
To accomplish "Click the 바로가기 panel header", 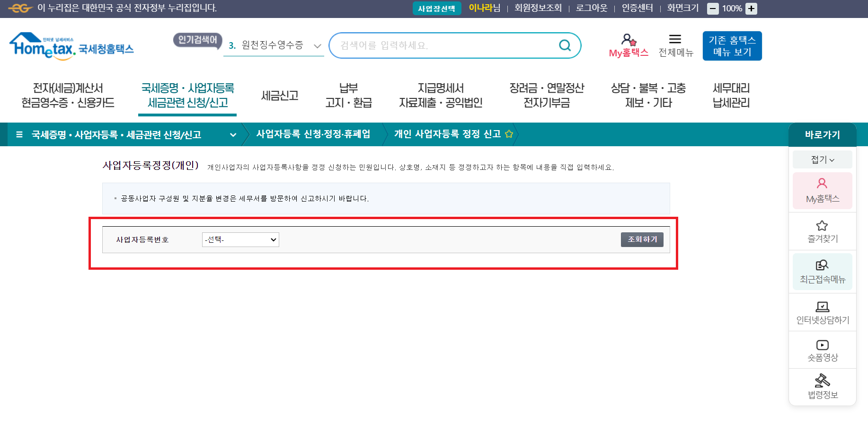I will click(x=823, y=135).
